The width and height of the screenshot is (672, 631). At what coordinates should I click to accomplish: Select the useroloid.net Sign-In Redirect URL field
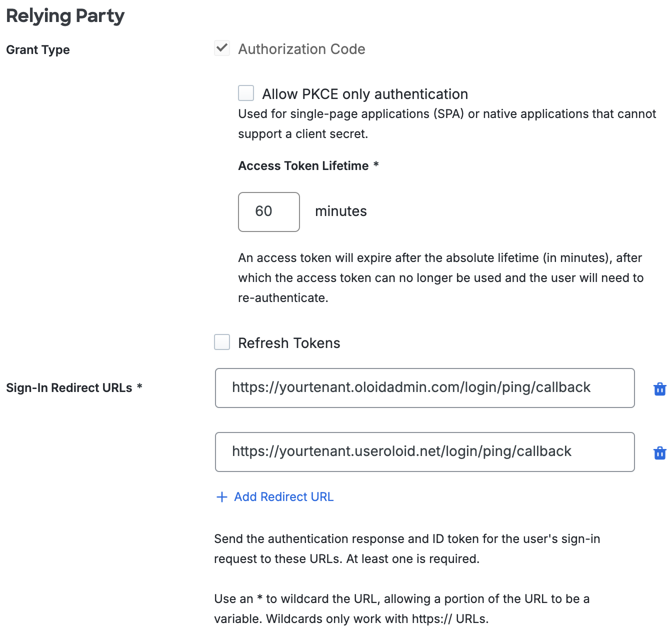(424, 451)
